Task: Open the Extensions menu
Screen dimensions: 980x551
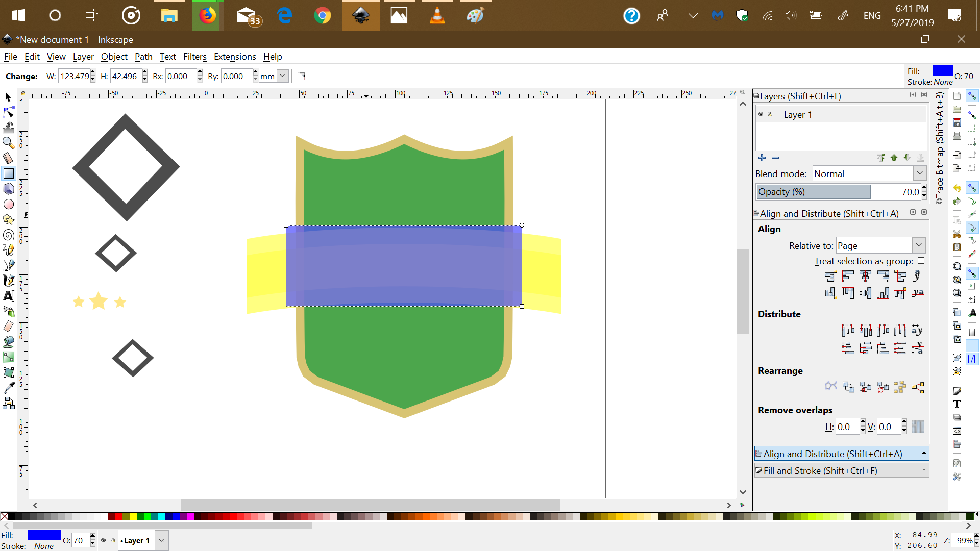Action: click(235, 57)
